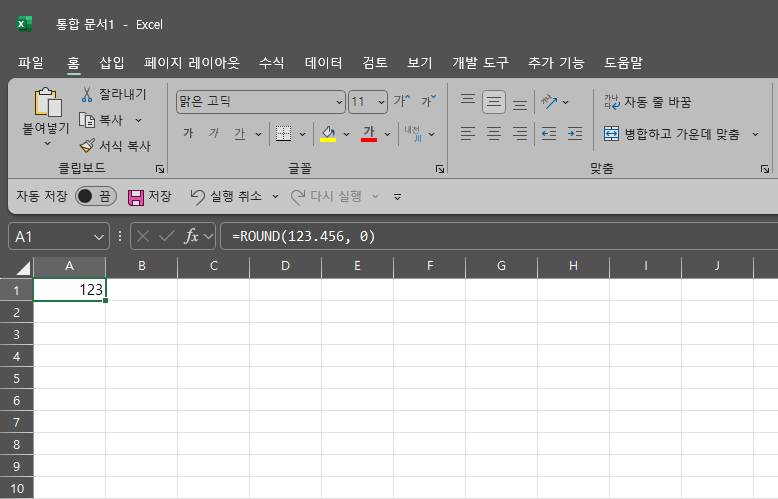Switch to 페이지 레이아웃 tab

coord(192,63)
